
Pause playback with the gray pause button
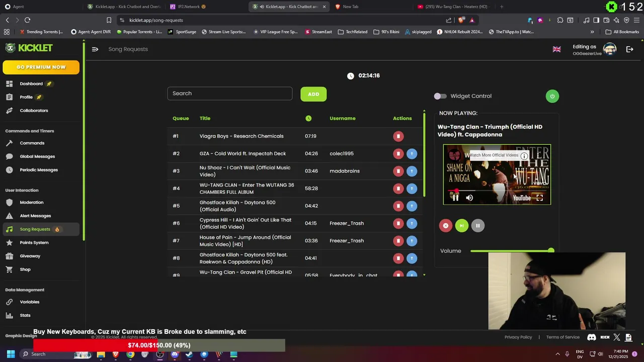point(477,226)
